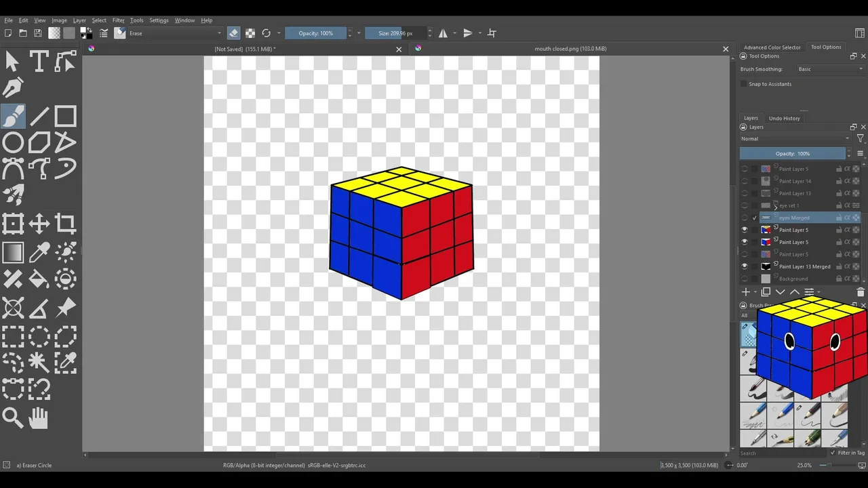Hide the Paint Layer 13 Merged layer
The height and width of the screenshot is (488, 868).
click(745, 266)
